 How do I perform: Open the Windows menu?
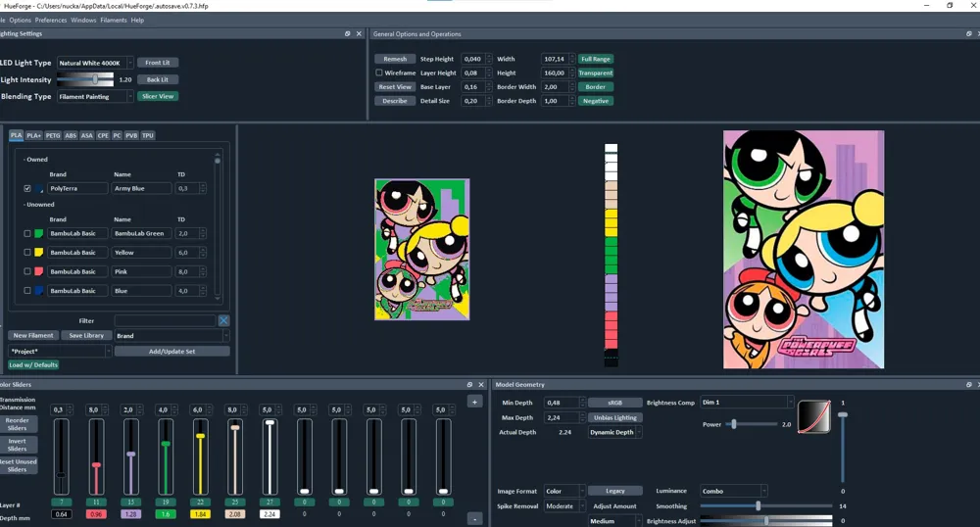click(83, 20)
